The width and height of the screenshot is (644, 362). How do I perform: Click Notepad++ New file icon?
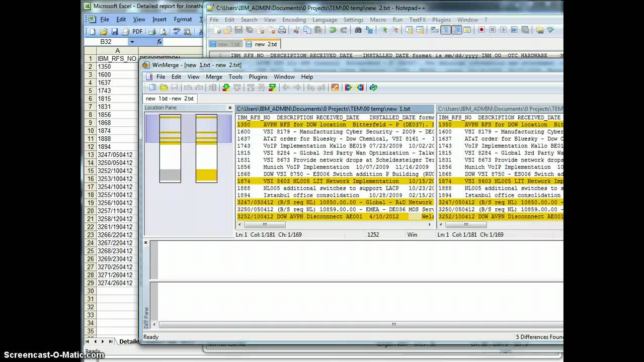click(217, 30)
